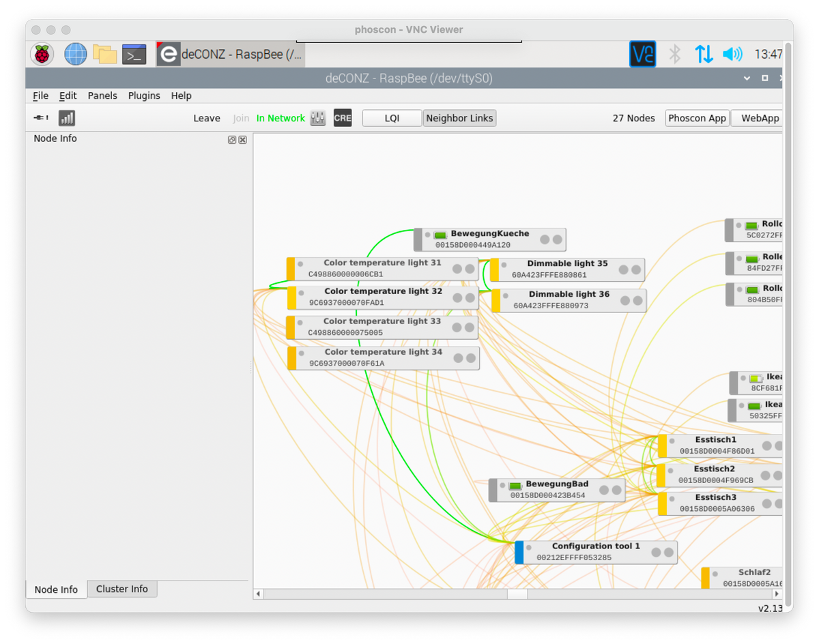Image resolution: width=819 pixels, height=644 pixels.
Task: Select Color temperature light 33 node
Action: [382, 327]
